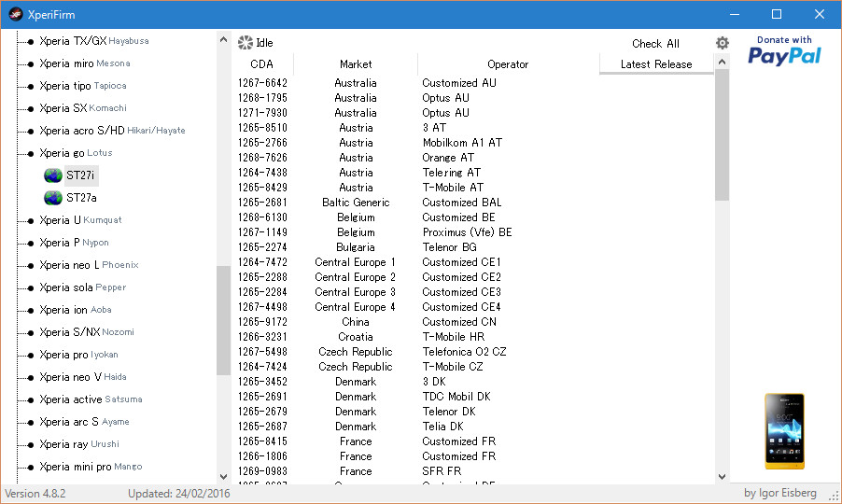842x504 pixels.
Task: Select the ST27i globe icon
Action: point(53,175)
